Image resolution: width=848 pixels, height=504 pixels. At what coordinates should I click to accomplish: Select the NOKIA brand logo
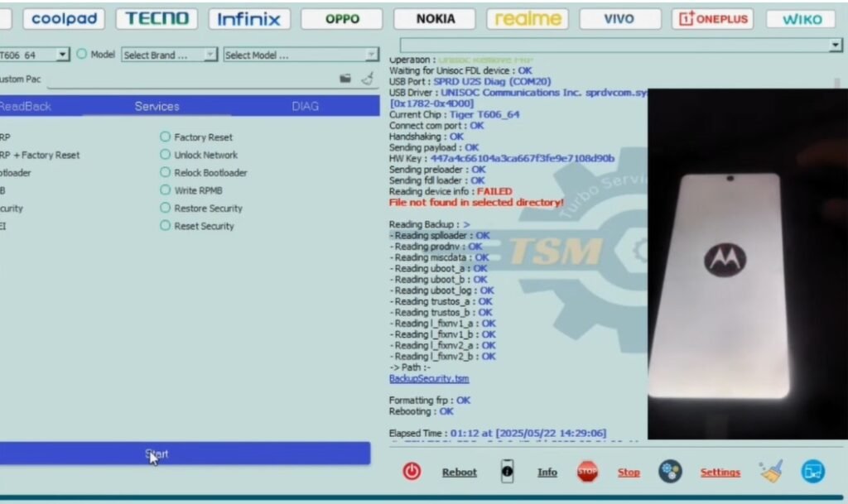tap(435, 19)
